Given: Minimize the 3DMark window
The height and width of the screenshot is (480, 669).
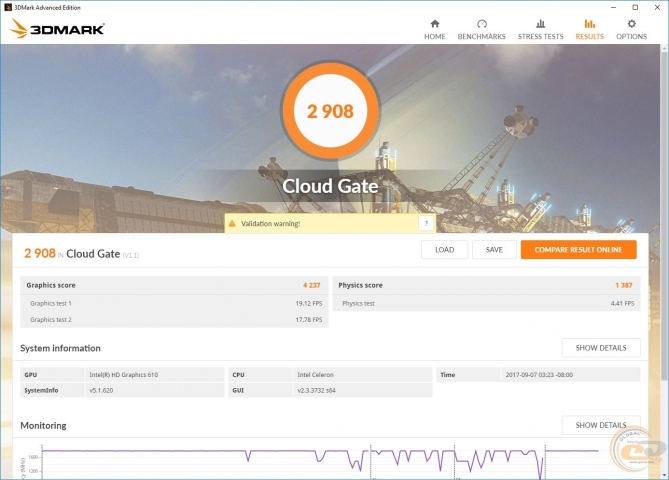Looking at the screenshot, I should click(x=614, y=7).
